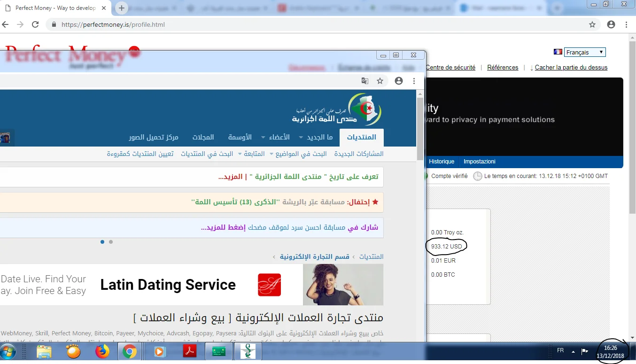The height and width of the screenshot is (364, 636).
Task: Switch to the المنتديات tab
Action: (x=361, y=137)
